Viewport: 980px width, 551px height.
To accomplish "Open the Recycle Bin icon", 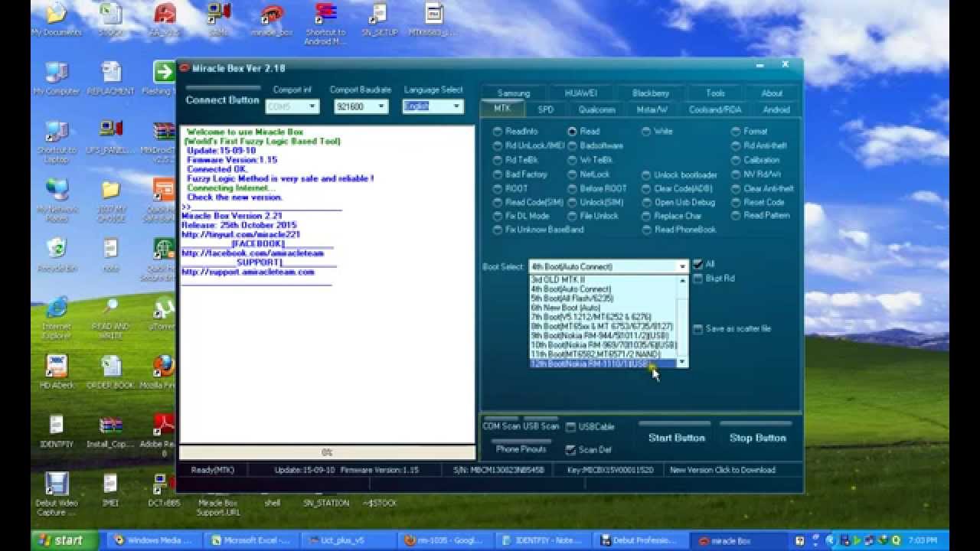I will (56, 256).
